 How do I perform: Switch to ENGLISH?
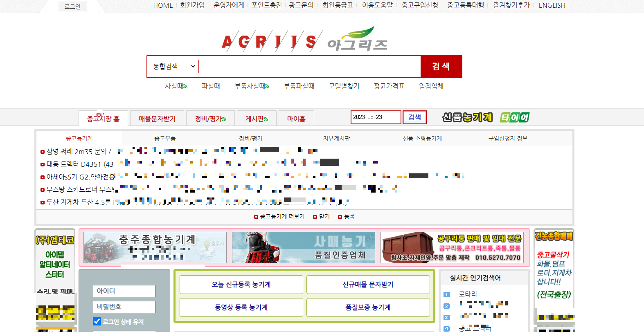(552, 5)
